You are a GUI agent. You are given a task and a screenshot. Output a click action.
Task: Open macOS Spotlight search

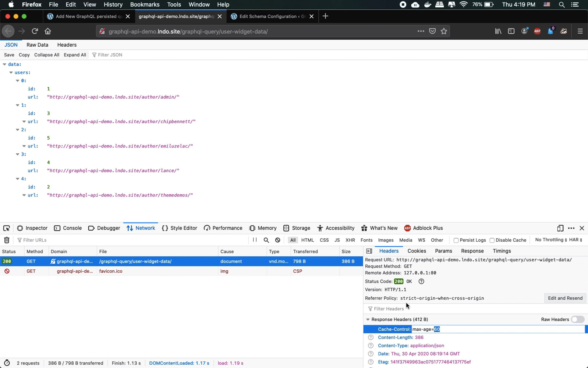562,4
